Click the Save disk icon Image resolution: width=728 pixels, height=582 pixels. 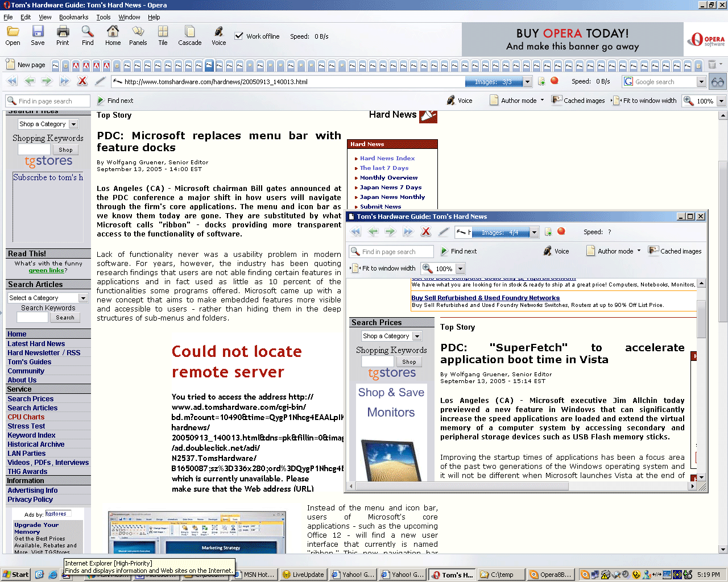coord(38,35)
